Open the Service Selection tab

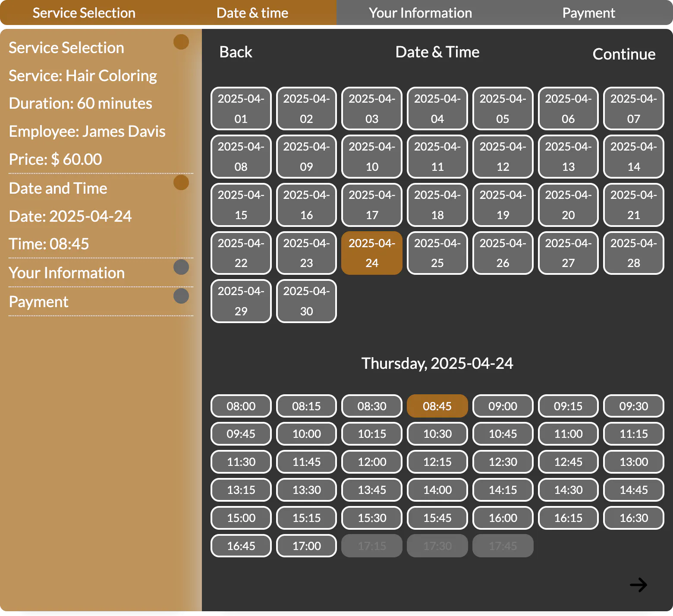tap(84, 13)
